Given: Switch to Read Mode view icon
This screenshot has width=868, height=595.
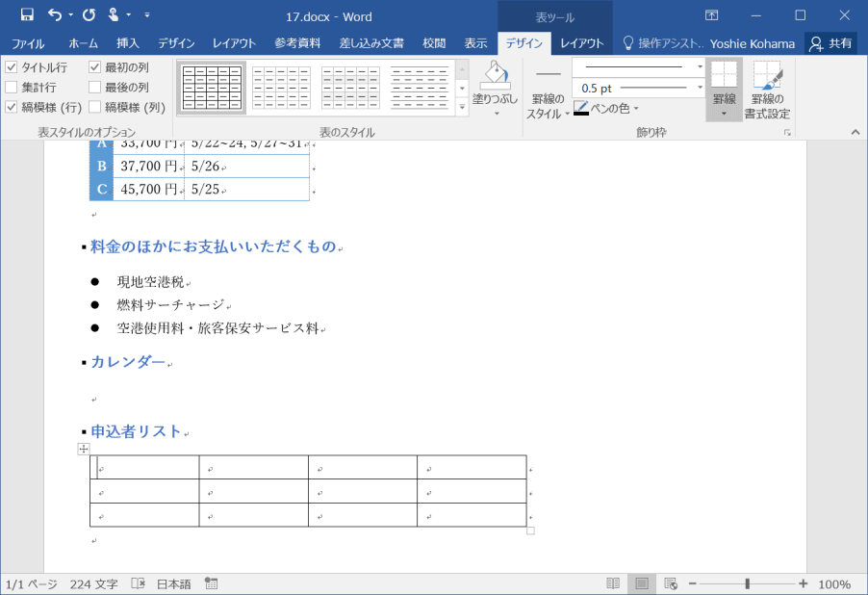Looking at the screenshot, I should pyautogui.click(x=613, y=583).
